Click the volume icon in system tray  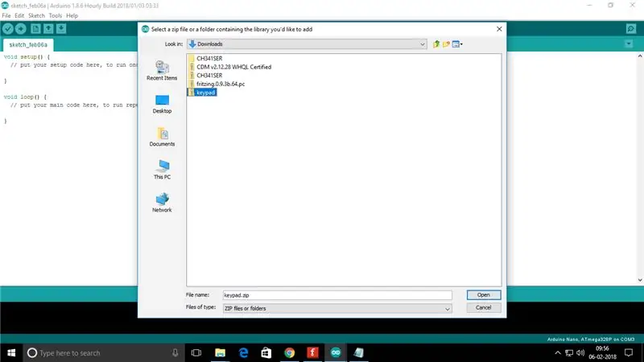(x=580, y=353)
